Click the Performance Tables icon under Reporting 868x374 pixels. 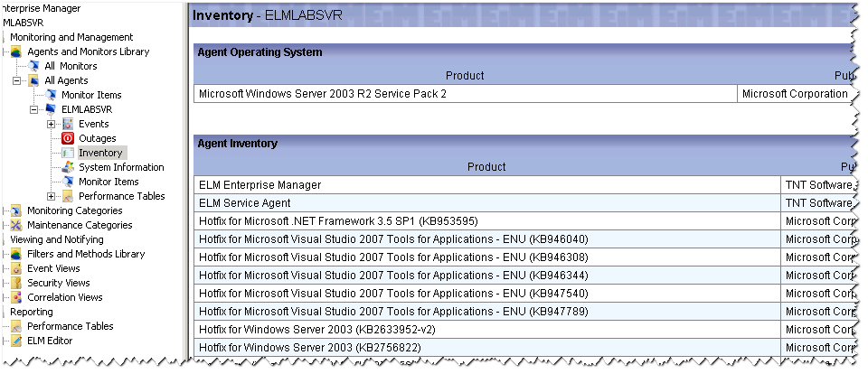[x=16, y=326]
